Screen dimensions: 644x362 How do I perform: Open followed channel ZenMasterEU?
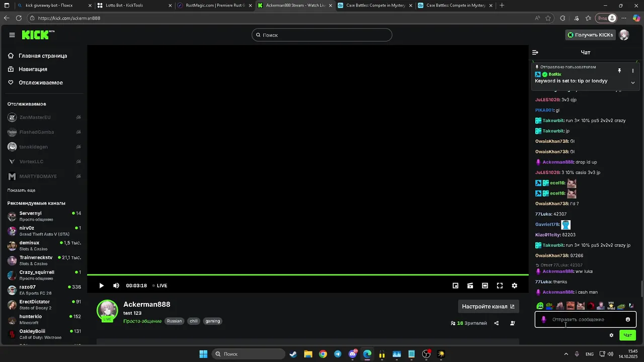[x=44, y=117]
